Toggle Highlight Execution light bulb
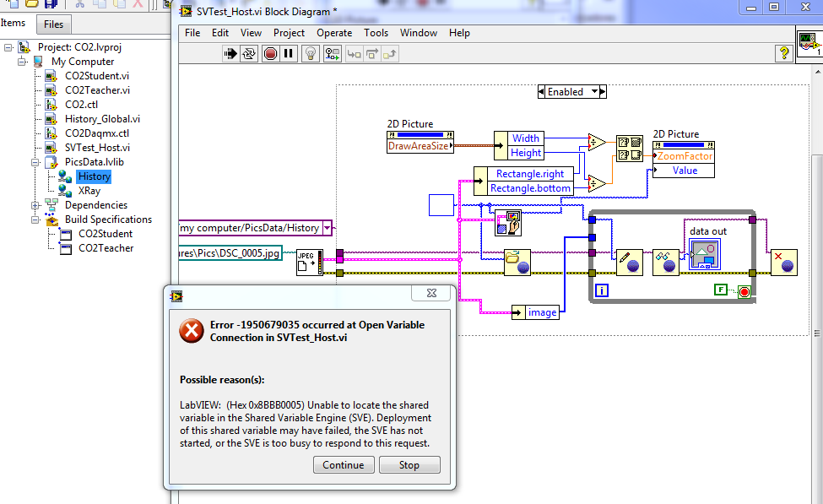The height and width of the screenshot is (504, 823). 311,53
